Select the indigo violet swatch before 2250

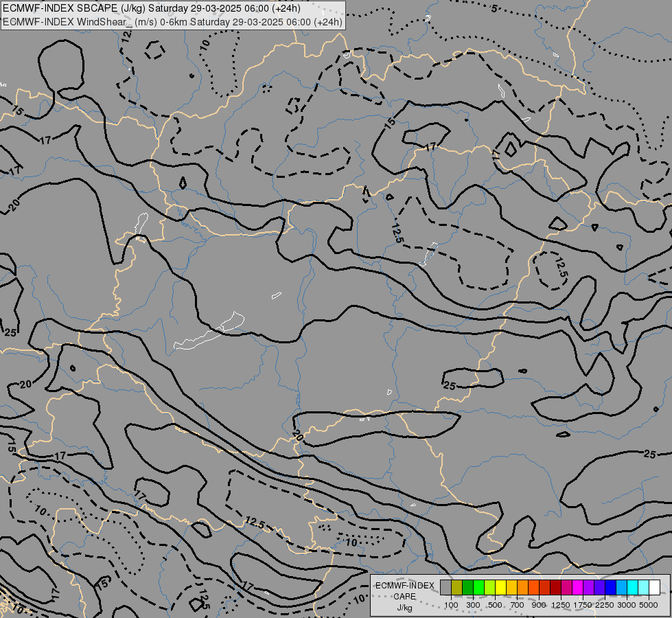pyautogui.click(x=599, y=587)
